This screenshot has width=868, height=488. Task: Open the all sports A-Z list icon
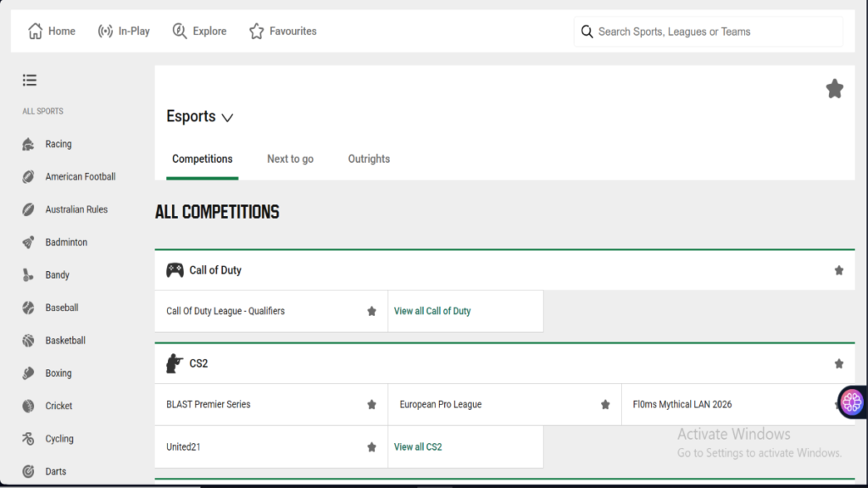coord(30,80)
